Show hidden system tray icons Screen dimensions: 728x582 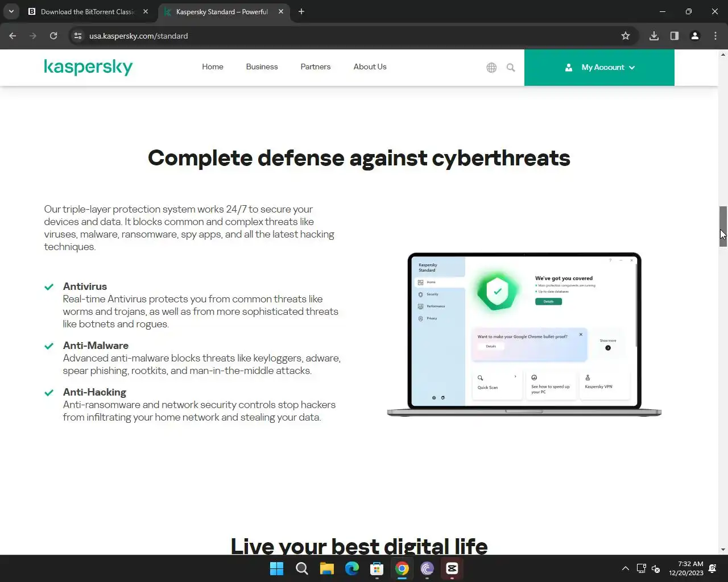coord(626,568)
